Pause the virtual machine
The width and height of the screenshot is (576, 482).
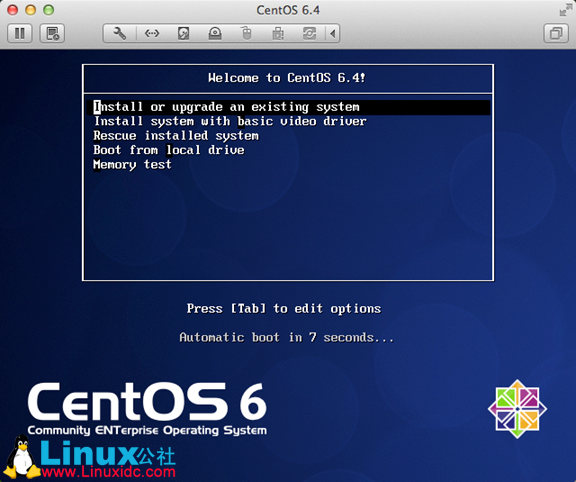(x=20, y=33)
